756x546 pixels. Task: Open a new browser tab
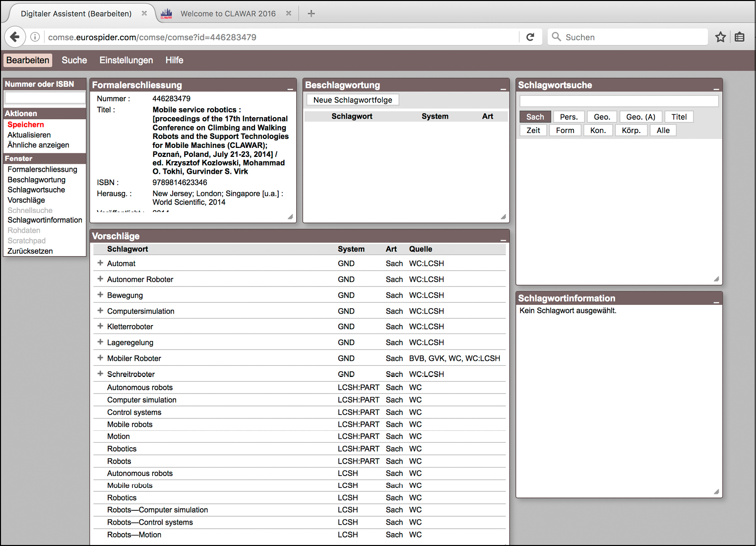click(311, 13)
